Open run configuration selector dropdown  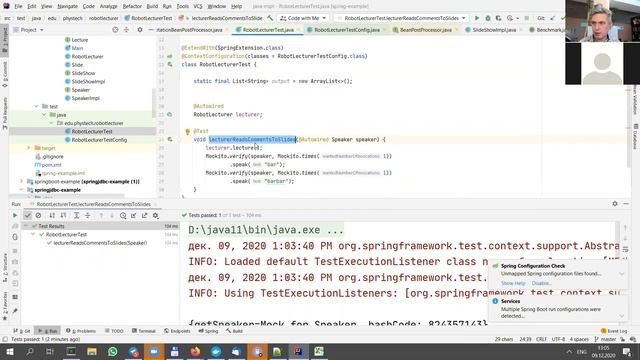pyautogui.click(x=401, y=18)
